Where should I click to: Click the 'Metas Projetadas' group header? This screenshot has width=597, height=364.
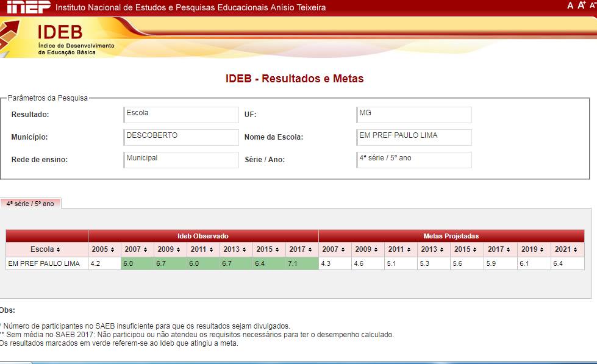[451, 236]
